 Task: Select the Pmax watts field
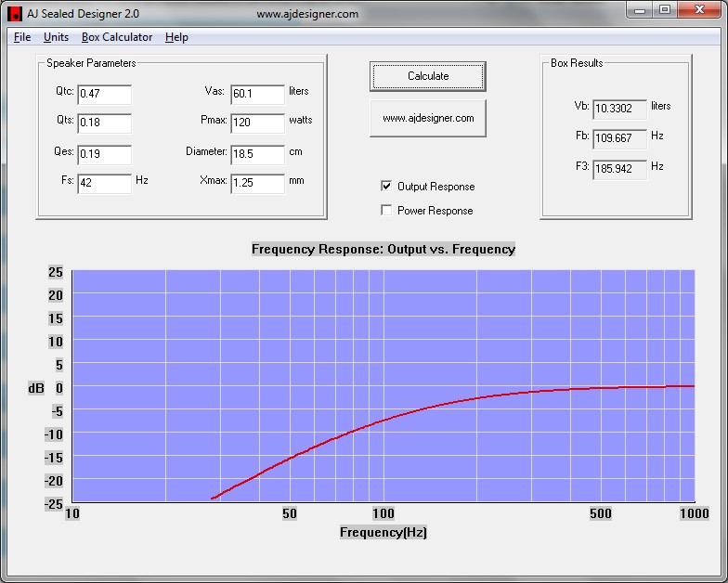pos(257,123)
